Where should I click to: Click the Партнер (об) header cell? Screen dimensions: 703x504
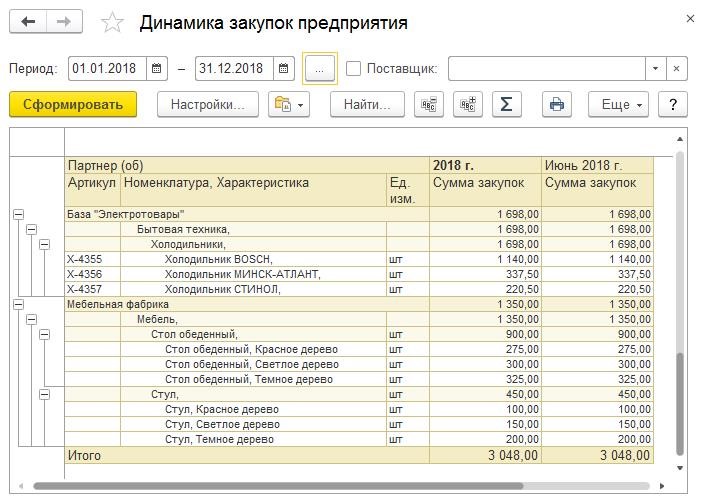[247, 165]
